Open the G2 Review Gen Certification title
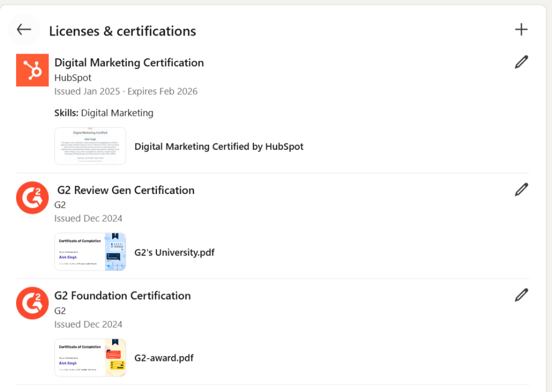This screenshot has width=552, height=392. pyautogui.click(x=126, y=190)
